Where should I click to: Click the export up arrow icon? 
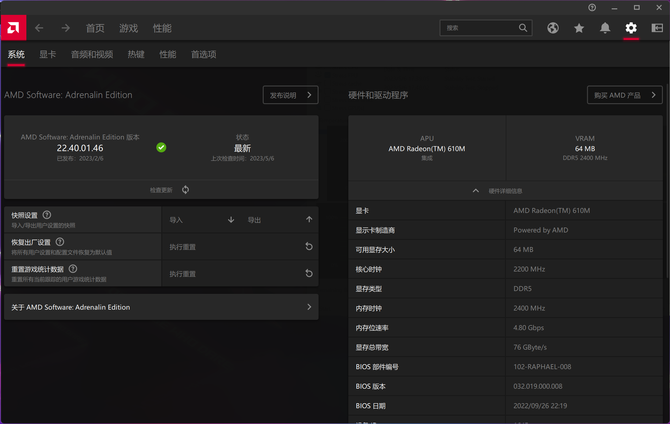pos(309,220)
